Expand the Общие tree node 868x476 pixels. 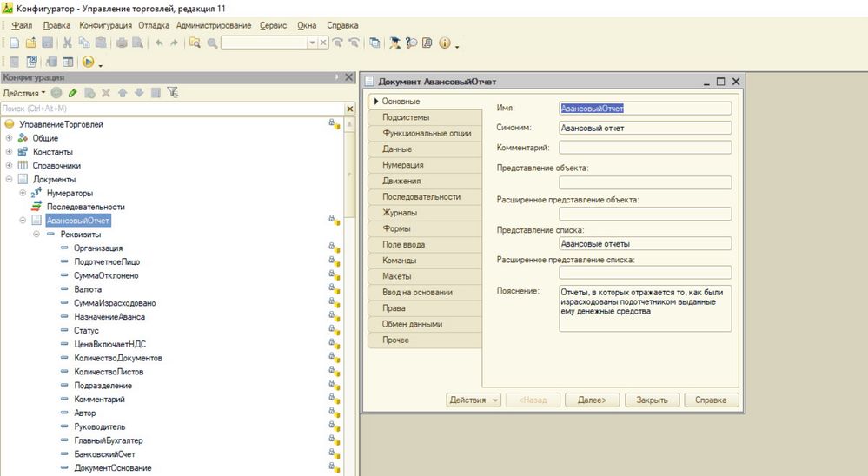tap(9, 138)
